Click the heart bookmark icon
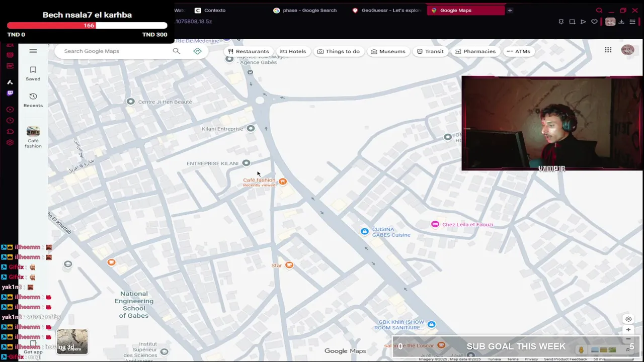This screenshot has width=644, height=362. [594, 22]
